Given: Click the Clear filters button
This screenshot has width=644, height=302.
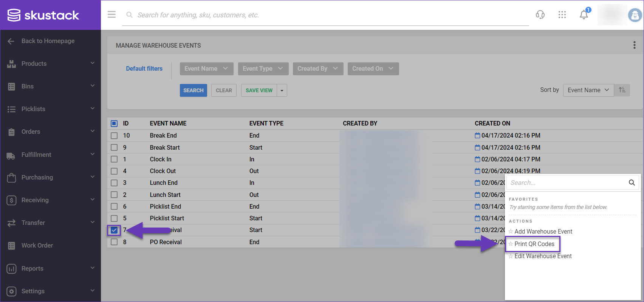Looking at the screenshot, I should tap(224, 91).
